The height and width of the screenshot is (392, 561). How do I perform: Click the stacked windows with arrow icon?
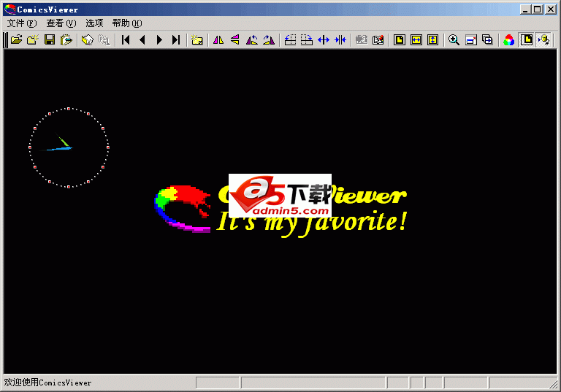point(487,39)
